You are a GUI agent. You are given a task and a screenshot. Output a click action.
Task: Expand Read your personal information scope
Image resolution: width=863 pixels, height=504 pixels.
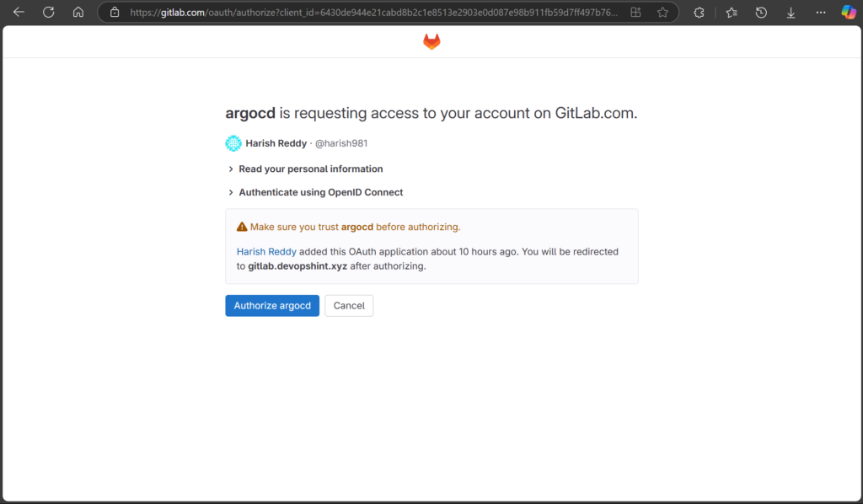coord(305,169)
